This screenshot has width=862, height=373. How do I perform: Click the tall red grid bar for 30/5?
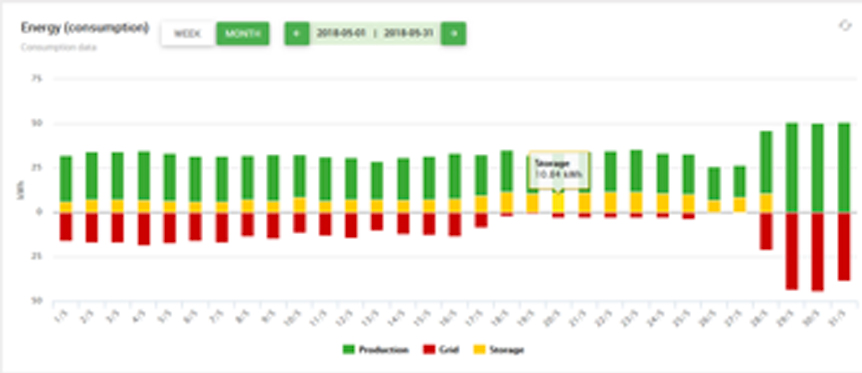[x=817, y=251]
